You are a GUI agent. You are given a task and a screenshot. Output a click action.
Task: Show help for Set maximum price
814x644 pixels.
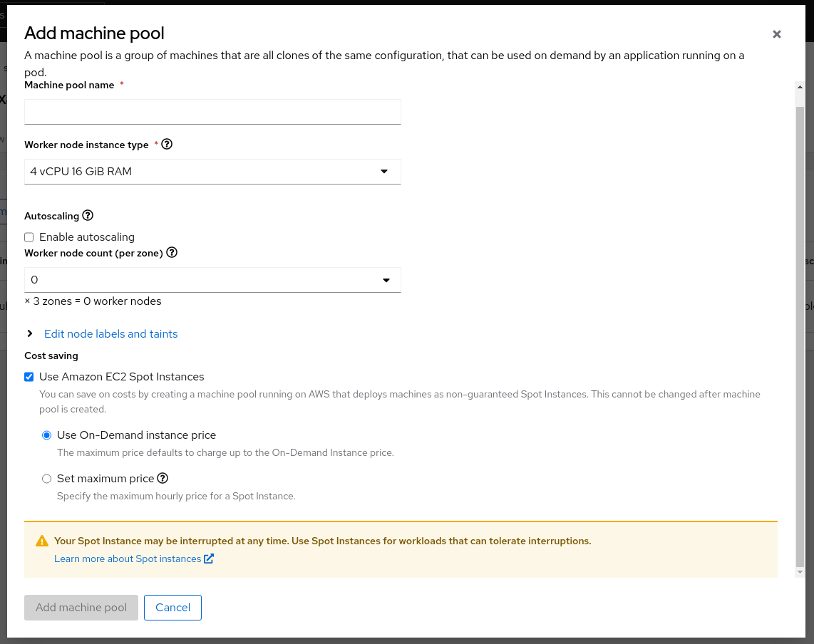tap(163, 478)
